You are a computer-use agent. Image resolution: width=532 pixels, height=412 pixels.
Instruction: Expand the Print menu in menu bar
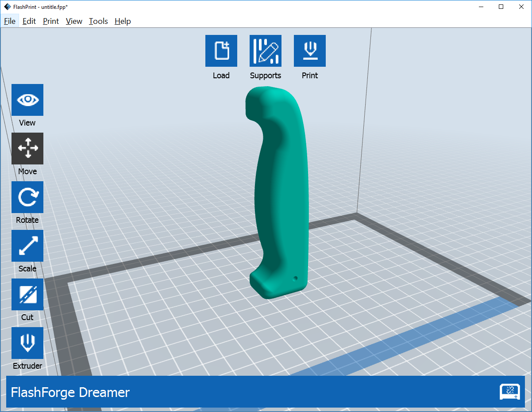coord(51,21)
